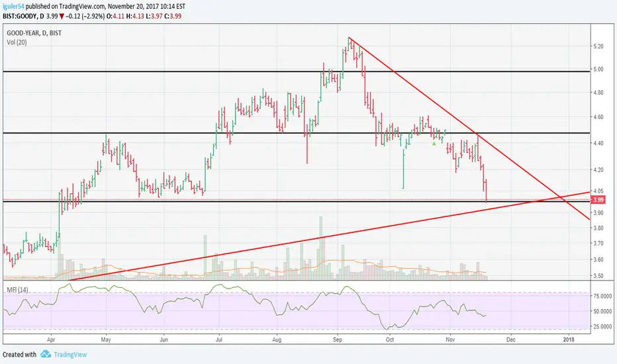Screen dimensions: 617x364
Task: Click the Jul date label on time axis
Action: click(x=218, y=340)
